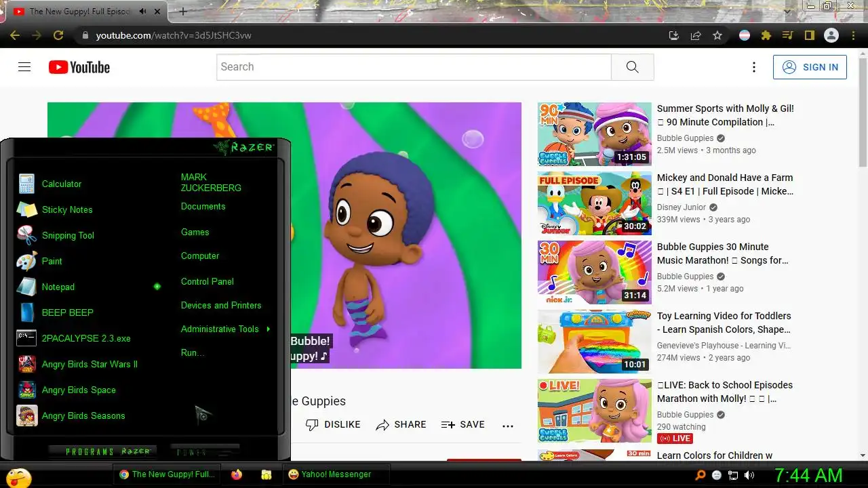This screenshot has height=488, width=868.
Task: Bookmark the page with the star icon
Action: [x=717, y=35]
